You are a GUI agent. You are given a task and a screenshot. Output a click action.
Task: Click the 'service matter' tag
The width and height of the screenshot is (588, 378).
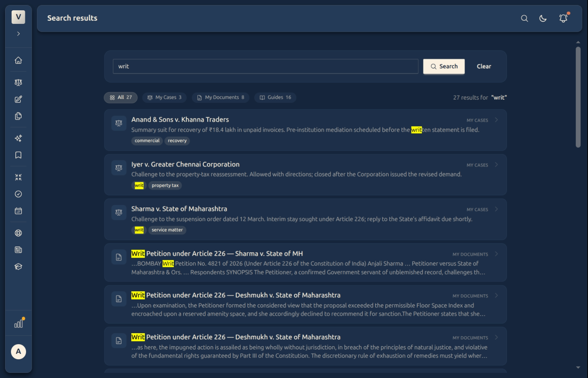(x=167, y=230)
